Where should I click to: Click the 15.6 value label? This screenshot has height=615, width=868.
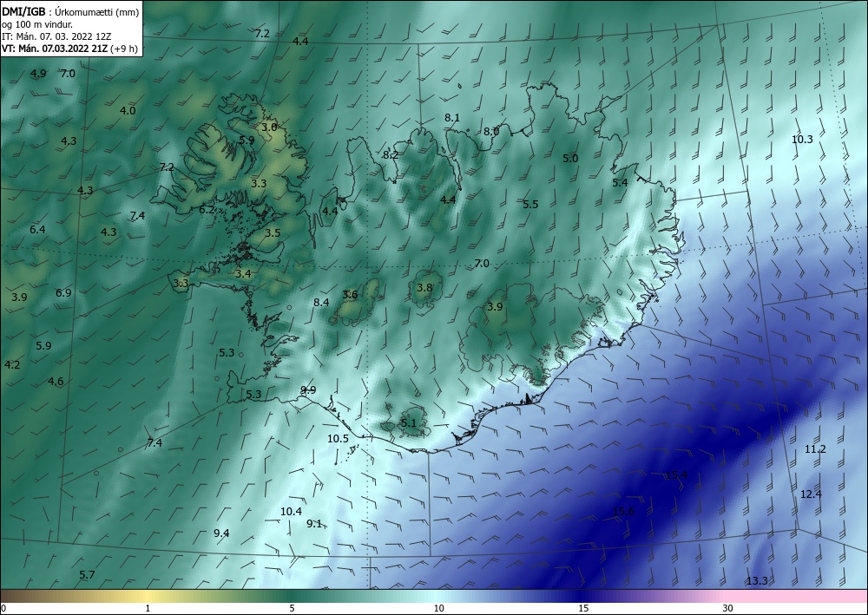(x=623, y=512)
